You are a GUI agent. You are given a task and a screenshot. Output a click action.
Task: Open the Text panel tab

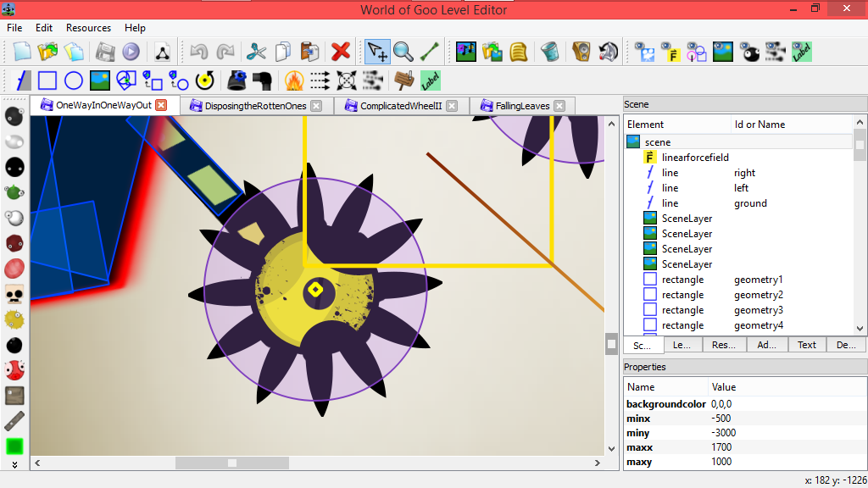click(807, 345)
